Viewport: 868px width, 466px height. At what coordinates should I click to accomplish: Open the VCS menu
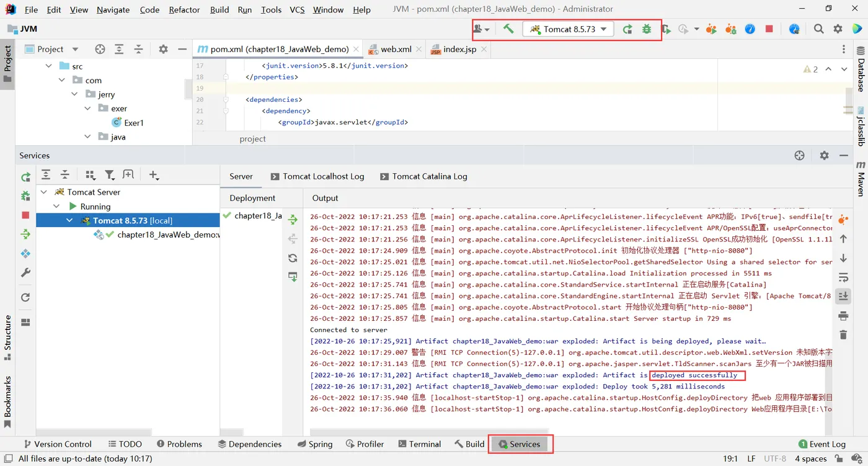coord(297,9)
